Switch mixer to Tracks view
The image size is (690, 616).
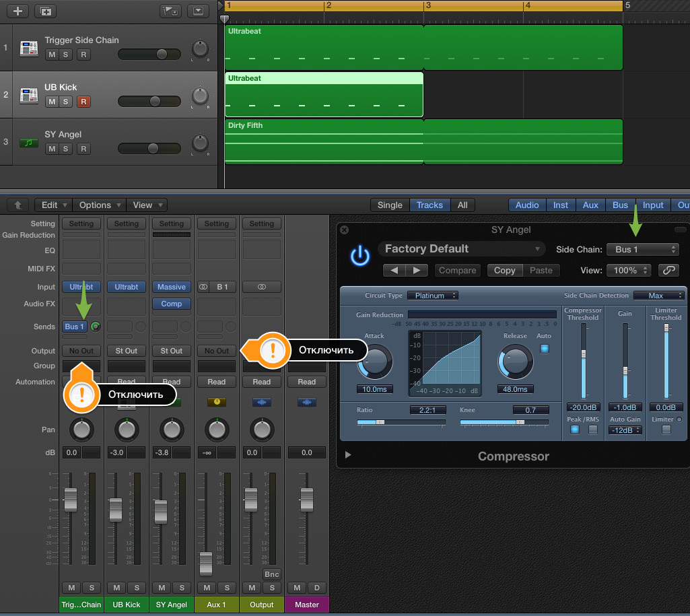point(429,205)
